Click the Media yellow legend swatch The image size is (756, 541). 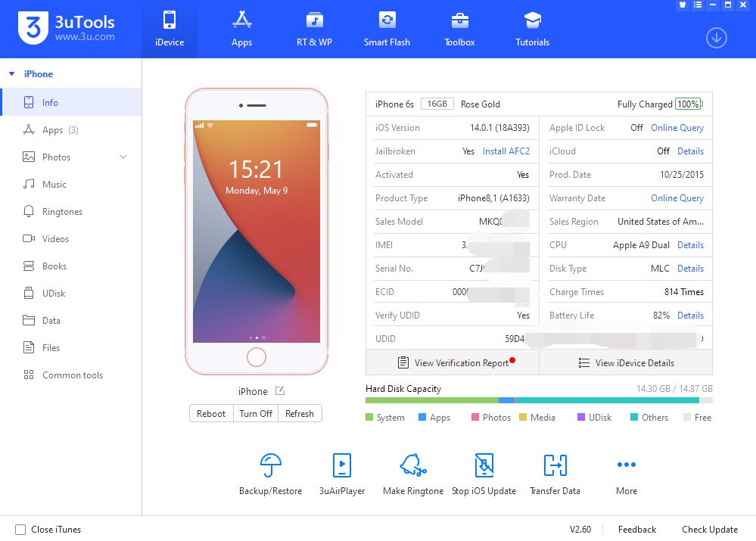523,417
